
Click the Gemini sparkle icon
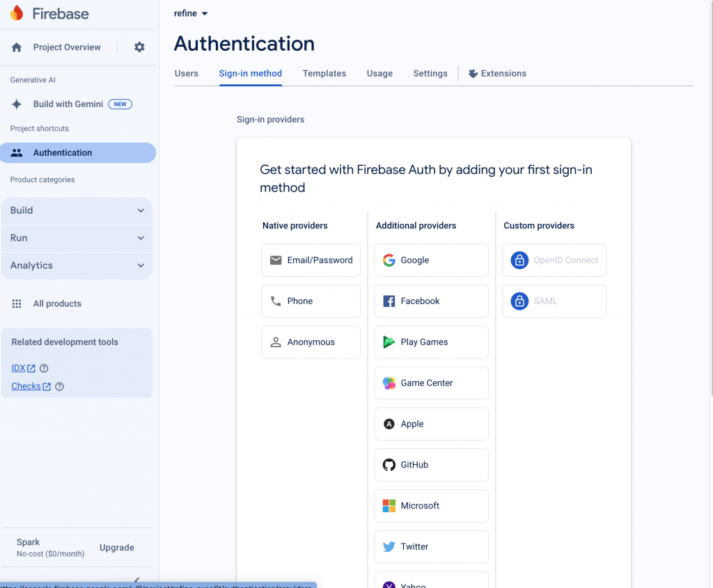click(17, 104)
